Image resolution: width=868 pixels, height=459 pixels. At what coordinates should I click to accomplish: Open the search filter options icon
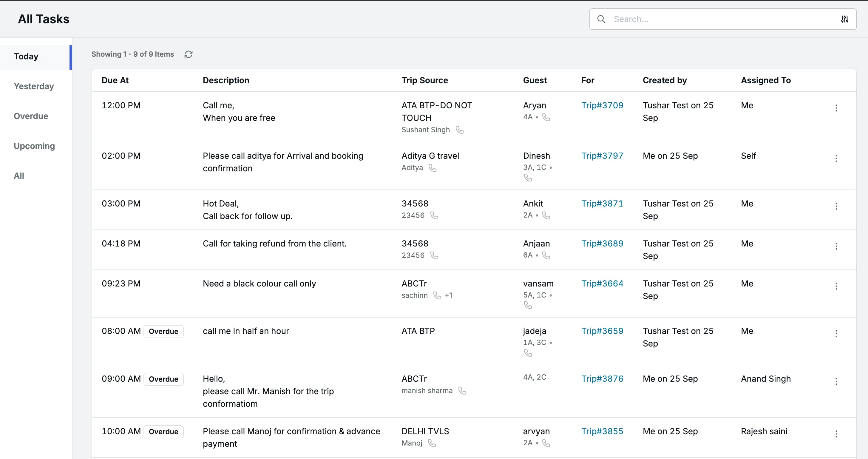845,19
